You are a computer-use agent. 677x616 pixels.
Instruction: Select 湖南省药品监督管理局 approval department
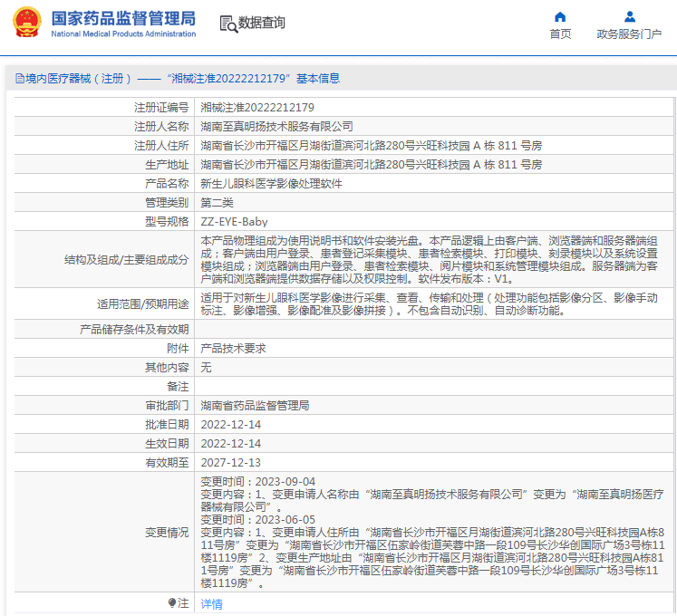[x=255, y=405]
